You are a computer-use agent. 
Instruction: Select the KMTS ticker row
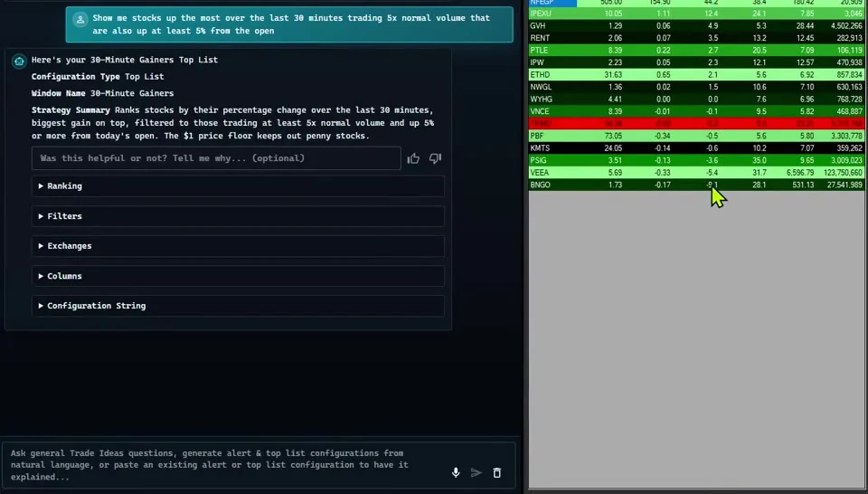pyautogui.click(x=696, y=147)
